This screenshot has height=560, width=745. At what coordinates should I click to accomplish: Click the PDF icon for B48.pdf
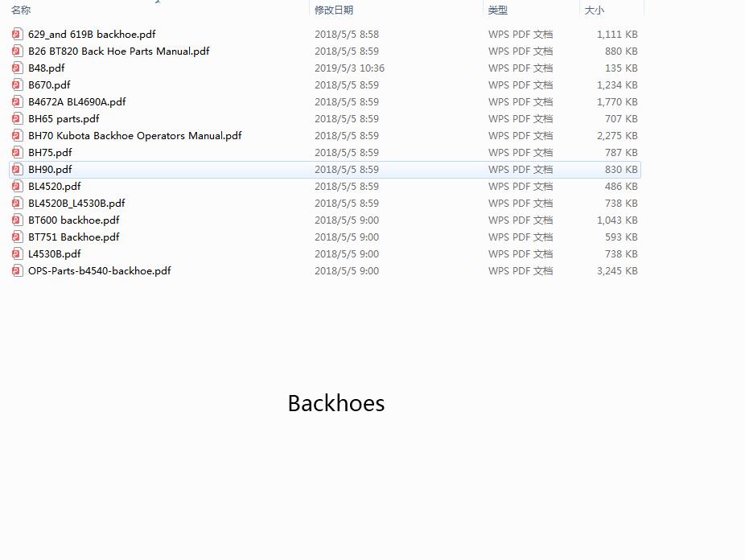click(x=18, y=68)
